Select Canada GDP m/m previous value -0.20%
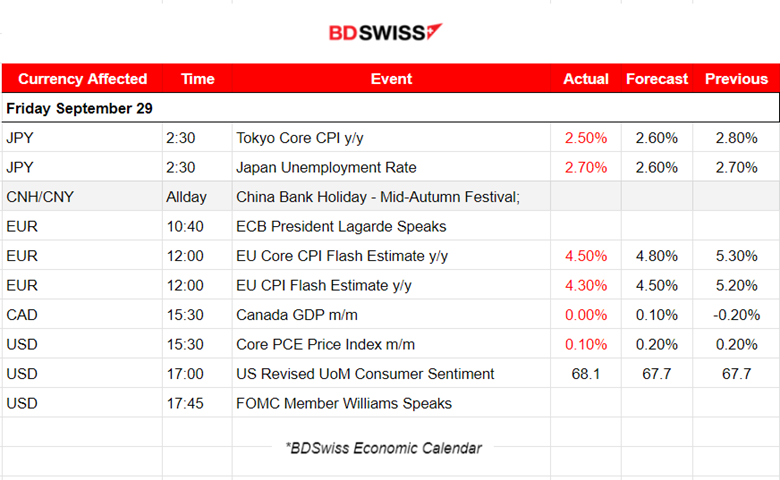This screenshot has height=480, width=780. [x=736, y=315]
